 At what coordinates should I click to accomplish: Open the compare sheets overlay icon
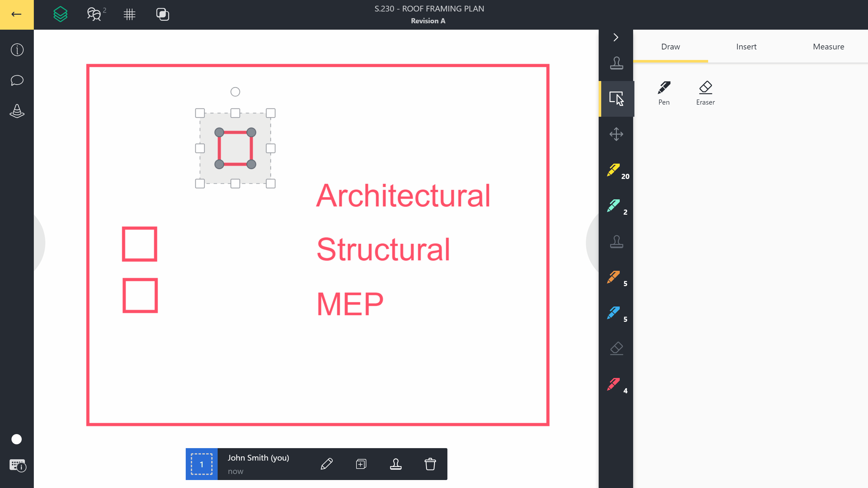163,14
